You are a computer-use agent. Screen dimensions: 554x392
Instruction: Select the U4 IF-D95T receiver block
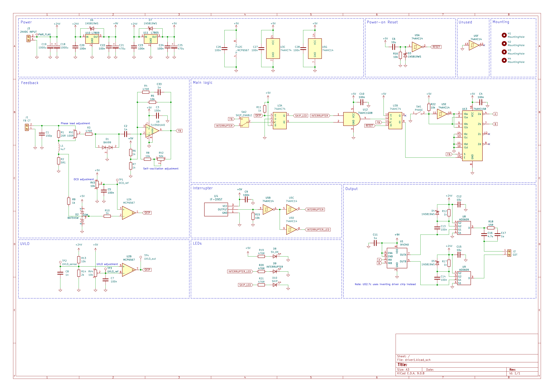tap(216, 209)
